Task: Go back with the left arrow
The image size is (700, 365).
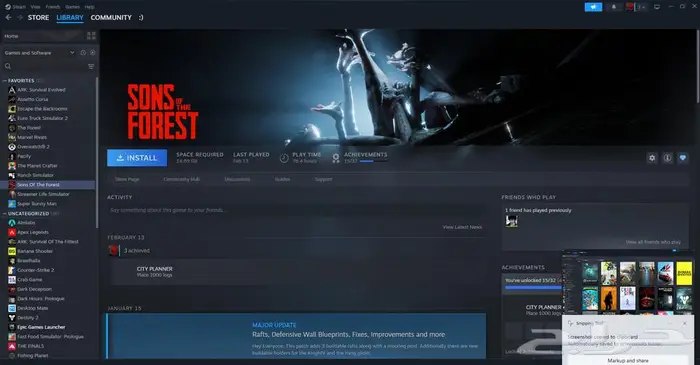Action: pyautogui.click(x=8, y=17)
